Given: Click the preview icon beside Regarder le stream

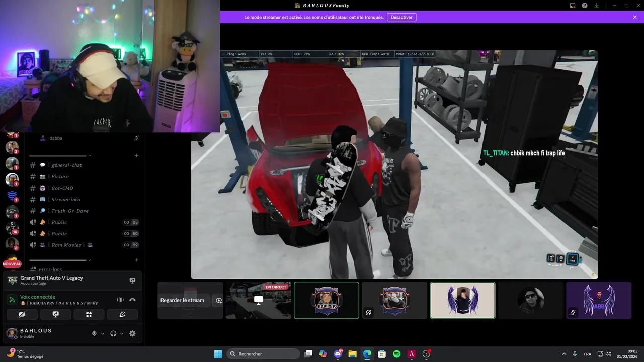Looking at the screenshot, I should click(x=219, y=300).
